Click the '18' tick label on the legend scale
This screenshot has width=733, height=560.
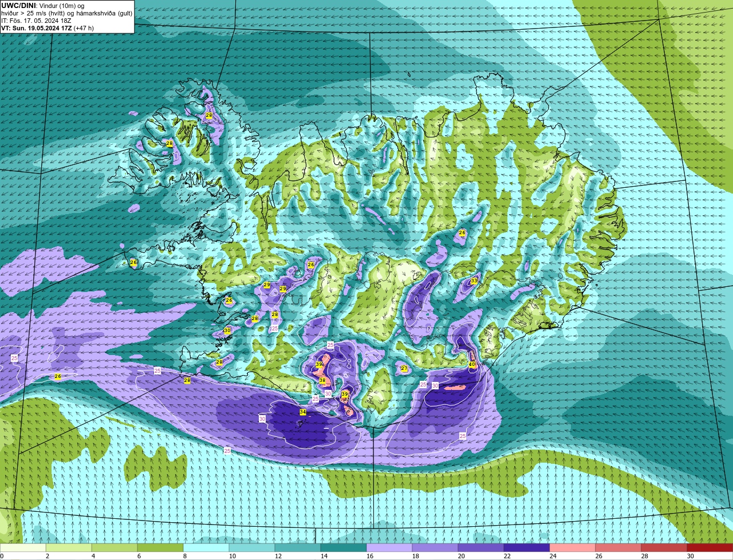[415, 556]
